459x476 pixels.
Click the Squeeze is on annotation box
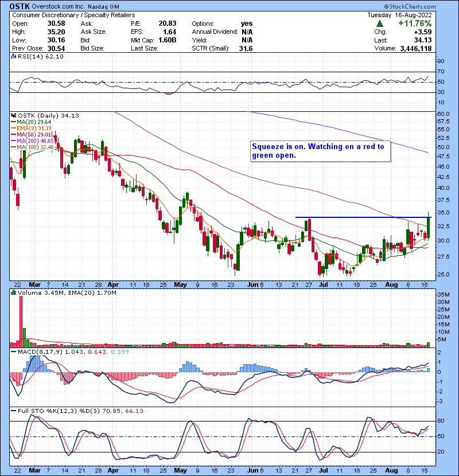pyautogui.click(x=320, y=151)
